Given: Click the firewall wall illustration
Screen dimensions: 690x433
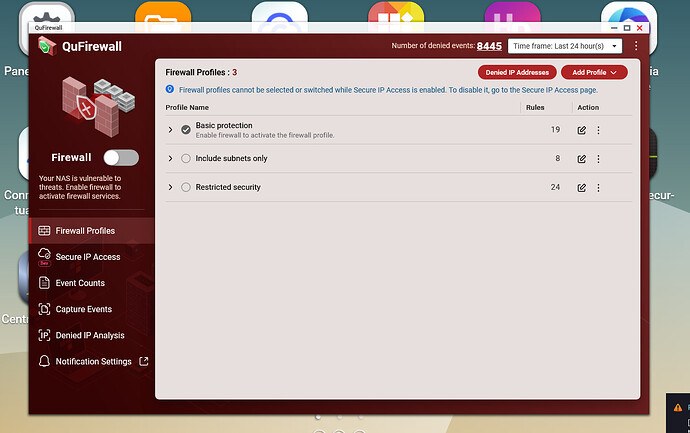Looking at the screenshot, I should coord(98,107).
